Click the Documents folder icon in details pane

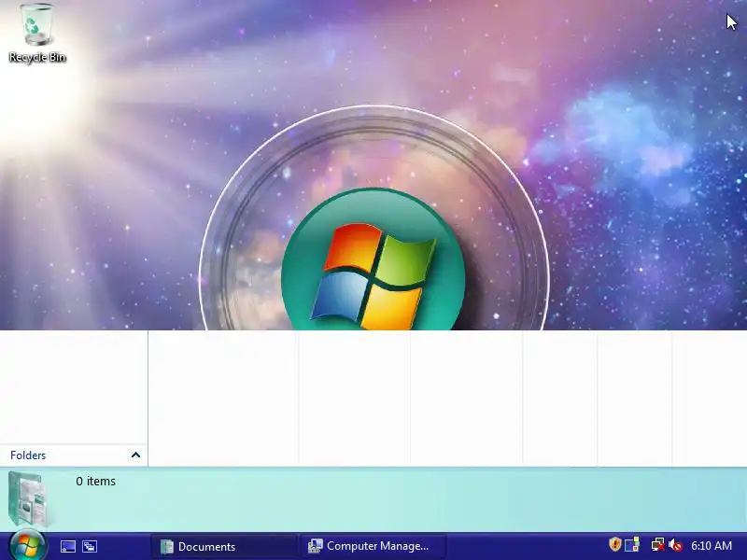(x=28, y=498)
